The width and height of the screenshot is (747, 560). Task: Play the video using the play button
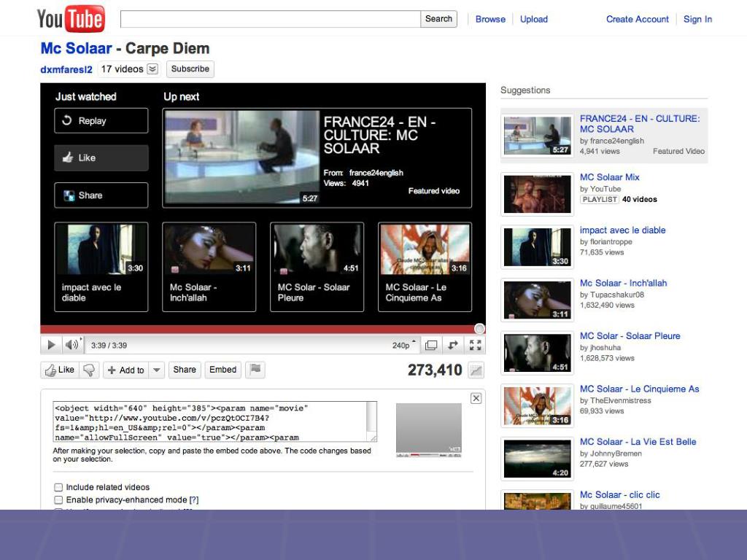[51, 345]
